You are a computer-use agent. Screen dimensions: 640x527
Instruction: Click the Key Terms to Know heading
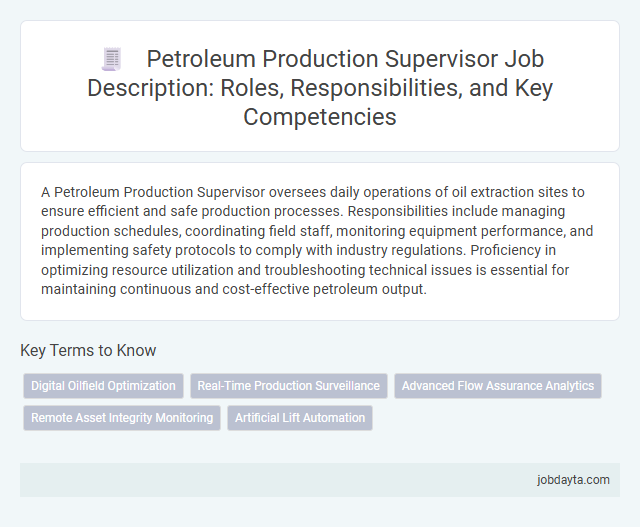pyautogui.click(x=88, y=350)
